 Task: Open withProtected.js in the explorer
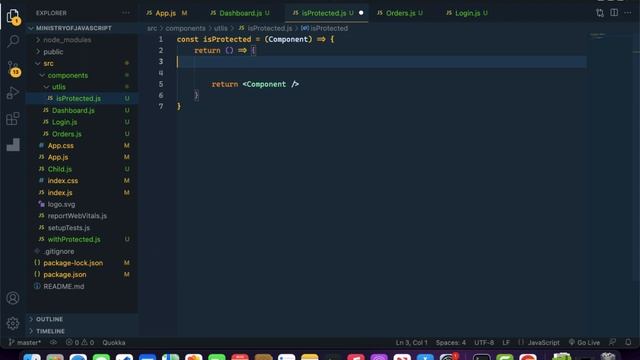[x=74, y=240]
